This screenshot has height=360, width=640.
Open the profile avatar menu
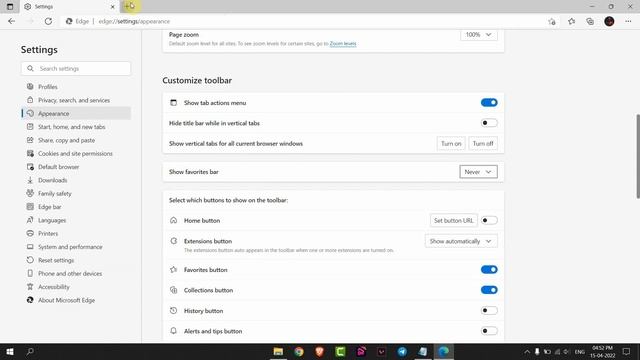[609, 21]
